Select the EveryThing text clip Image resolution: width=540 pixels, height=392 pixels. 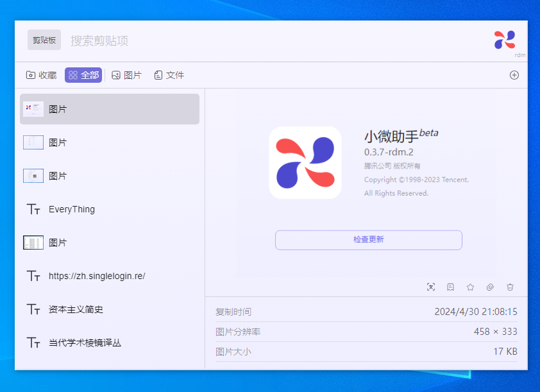click(x=110, y=209)
